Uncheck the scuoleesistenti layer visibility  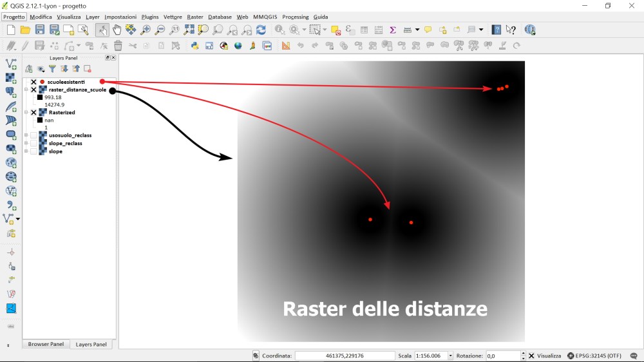coord(33,82)
